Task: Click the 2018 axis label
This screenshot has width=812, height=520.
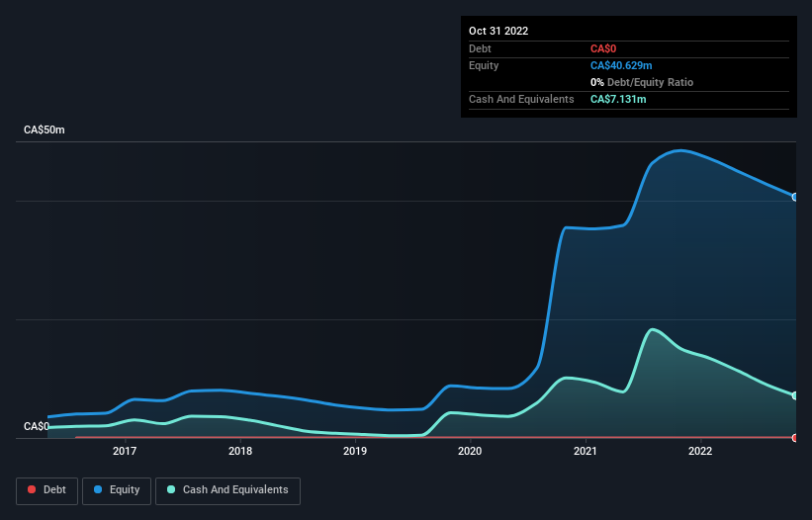Action: coord(240,451)
